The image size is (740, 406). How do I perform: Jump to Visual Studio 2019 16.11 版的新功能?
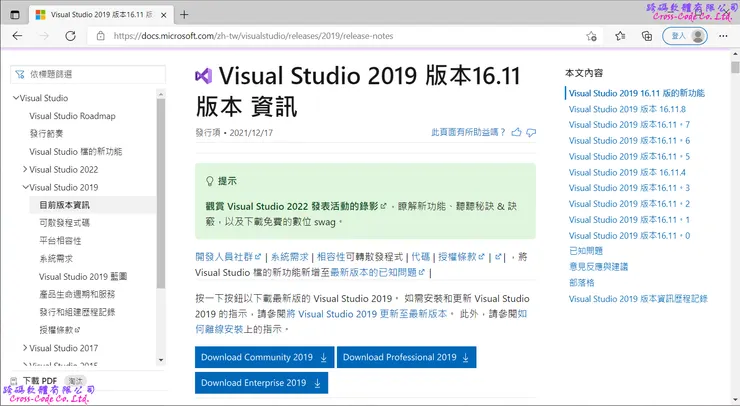pyautogui.click(x=637, y=93)
